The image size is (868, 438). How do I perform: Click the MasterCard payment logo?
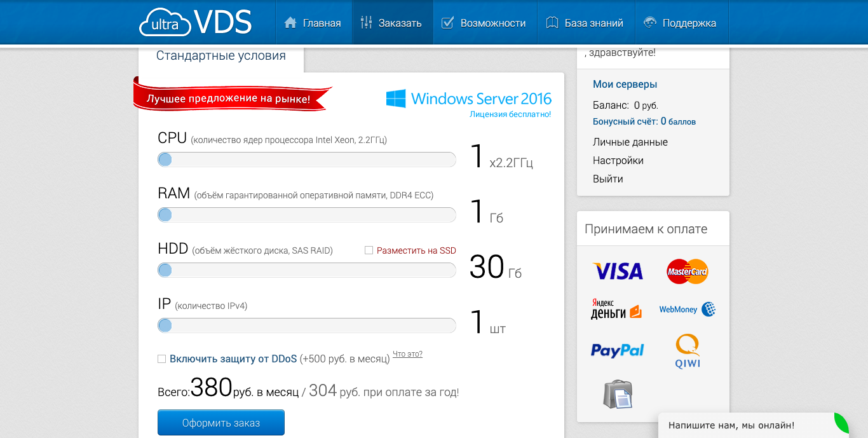click(x=687, y=271)
